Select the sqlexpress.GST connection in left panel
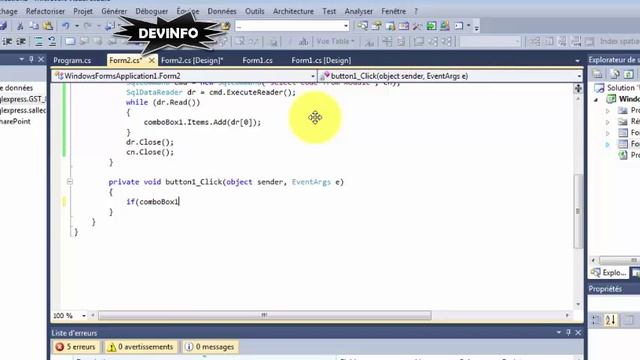The height and width of the screenshot is (360, 640). coord(23,99)
